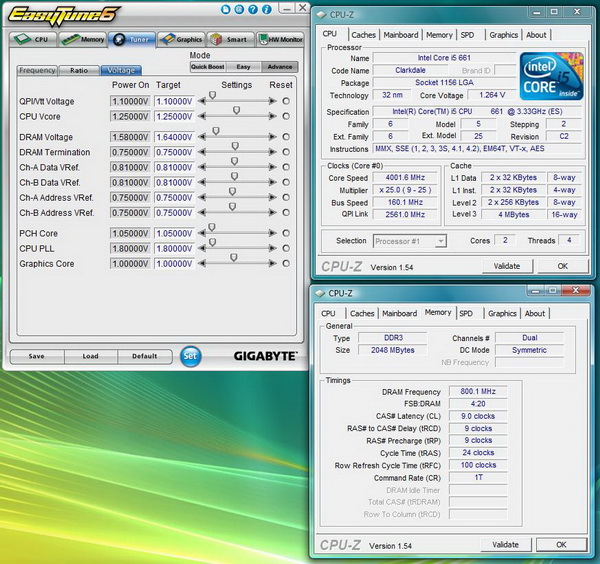The height and width of the screenshot is (564, 600).
Task: Click CPU-Z title bar icon of lower window
Action: 320,293
